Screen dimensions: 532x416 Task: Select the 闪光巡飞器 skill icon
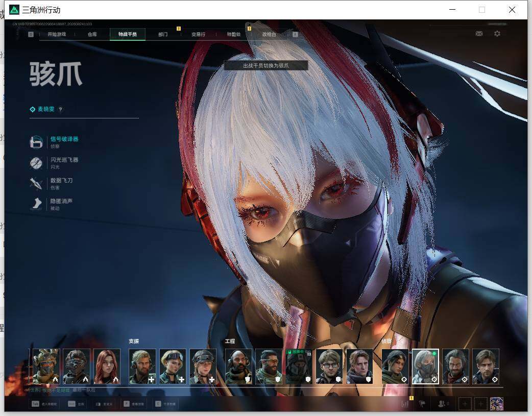36,163
